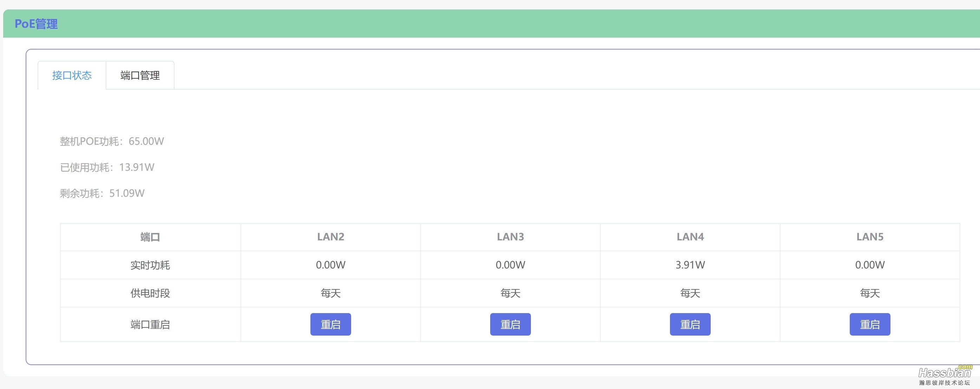Restart the LAN3 PoE port

(x=510, y=324)
